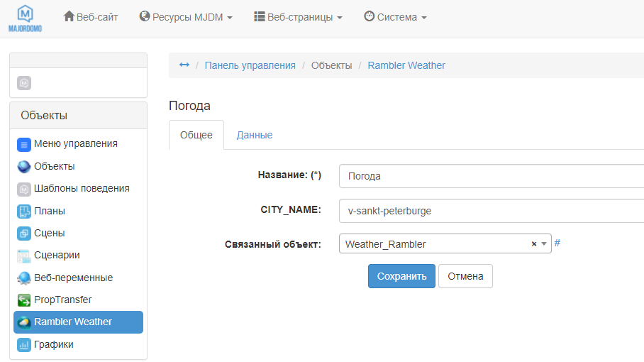Click the Панель управления breadcrumb link
644x362 pixels.
250,65
